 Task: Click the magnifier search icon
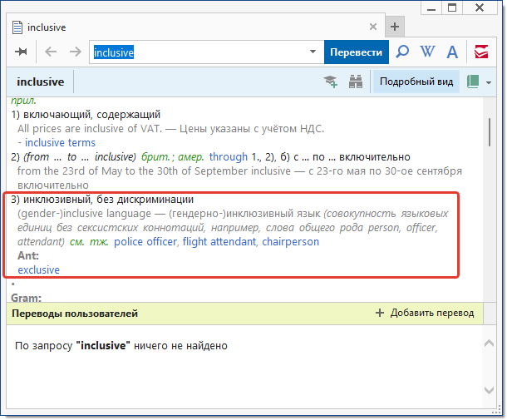click(x=402, y=52)
